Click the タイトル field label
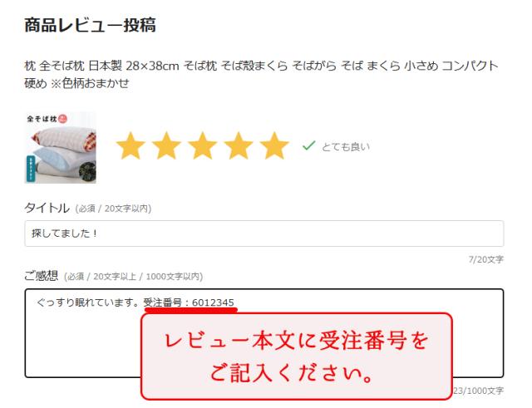The image size is (532, 408). [47, 208]
